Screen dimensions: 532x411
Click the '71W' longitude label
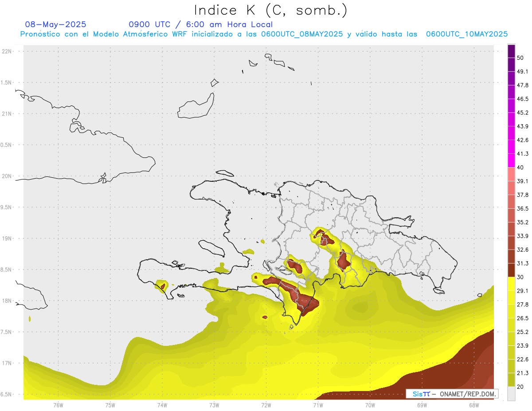[318, 405]
